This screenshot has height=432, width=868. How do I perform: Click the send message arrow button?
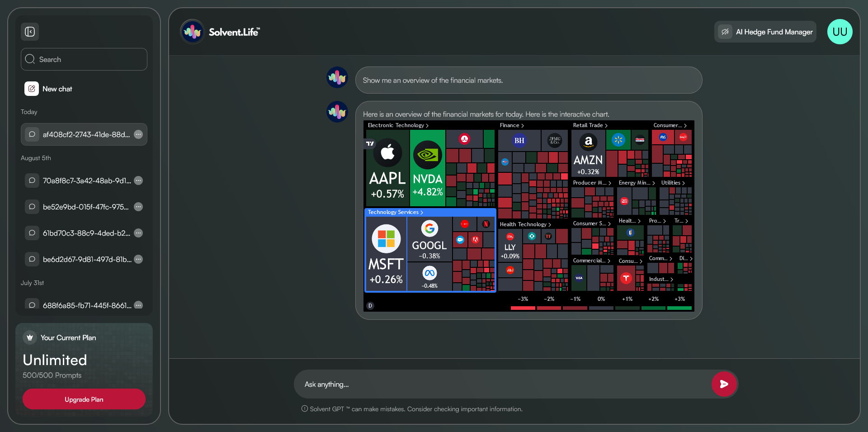coord(724,384)
